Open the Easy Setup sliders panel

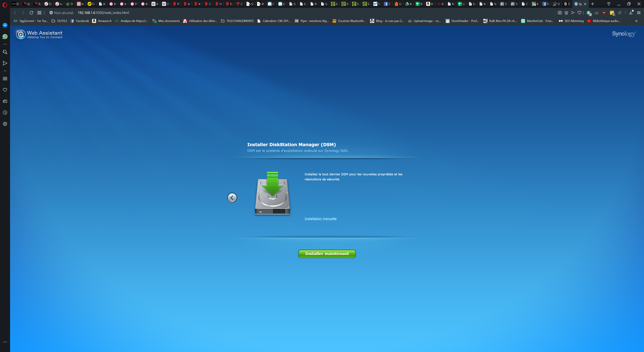tap(639, 13)
